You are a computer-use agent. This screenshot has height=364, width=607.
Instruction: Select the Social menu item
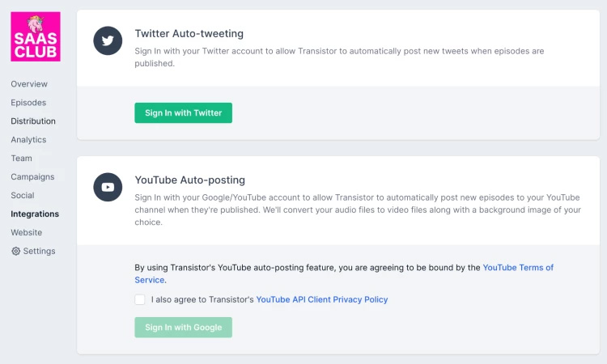23,195
